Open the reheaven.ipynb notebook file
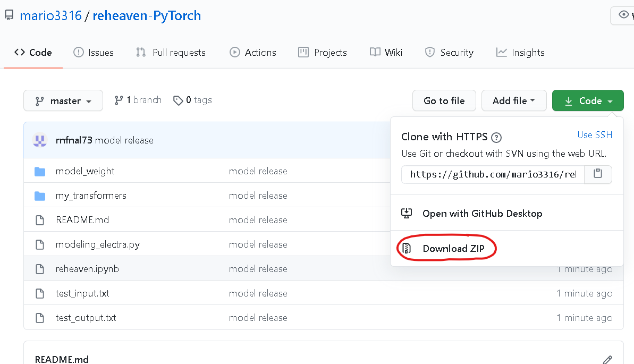 tap(87, 269)
